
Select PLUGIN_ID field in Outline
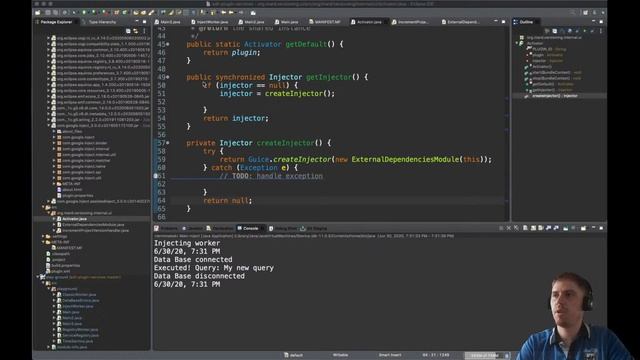(x=549, y=49)
